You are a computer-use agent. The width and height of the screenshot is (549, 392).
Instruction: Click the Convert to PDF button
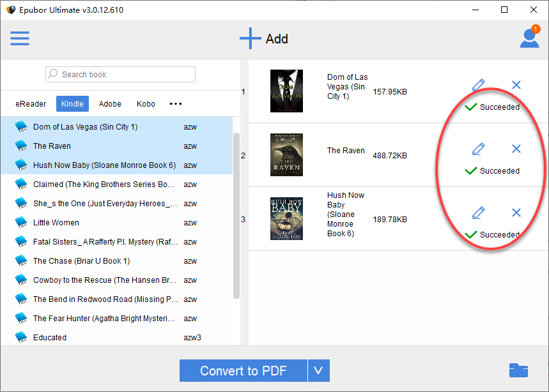[244, 371]
